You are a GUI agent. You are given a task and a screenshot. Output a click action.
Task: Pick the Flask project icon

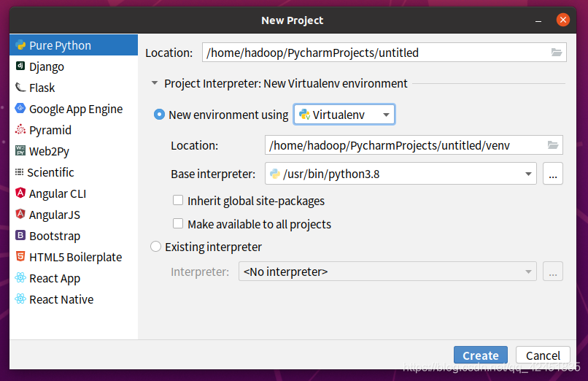(x=20, y=88)
